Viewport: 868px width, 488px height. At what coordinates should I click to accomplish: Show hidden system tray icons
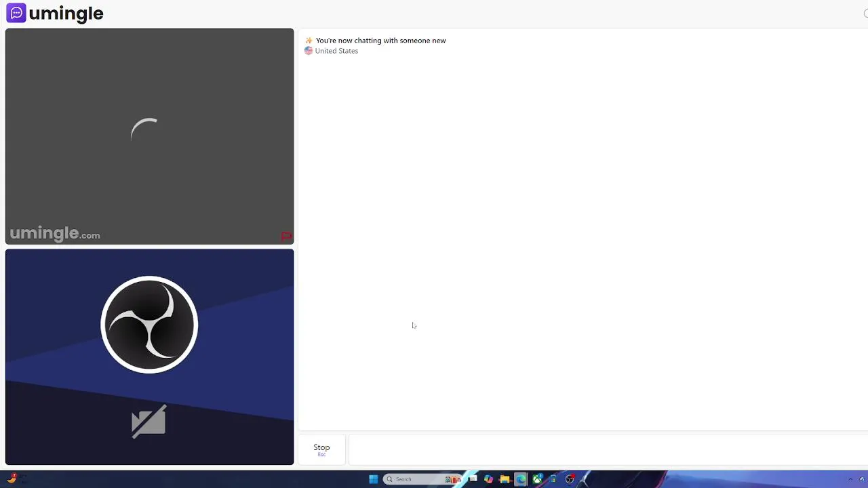coord(850,479)
